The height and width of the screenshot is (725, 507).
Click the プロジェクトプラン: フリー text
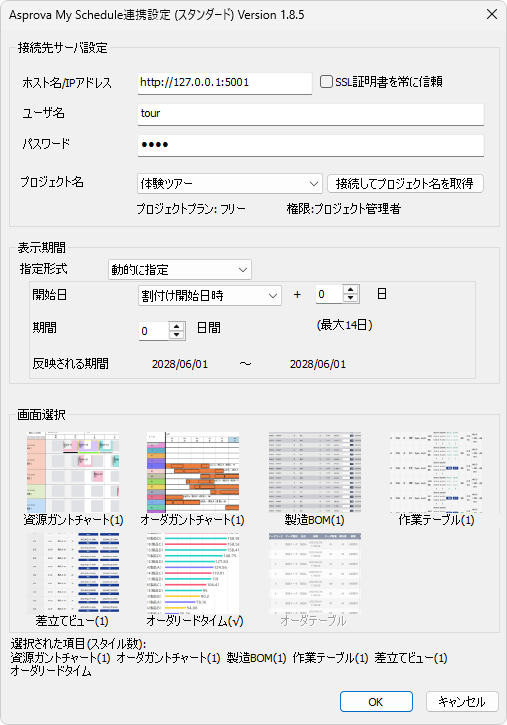tap(191, 209)
